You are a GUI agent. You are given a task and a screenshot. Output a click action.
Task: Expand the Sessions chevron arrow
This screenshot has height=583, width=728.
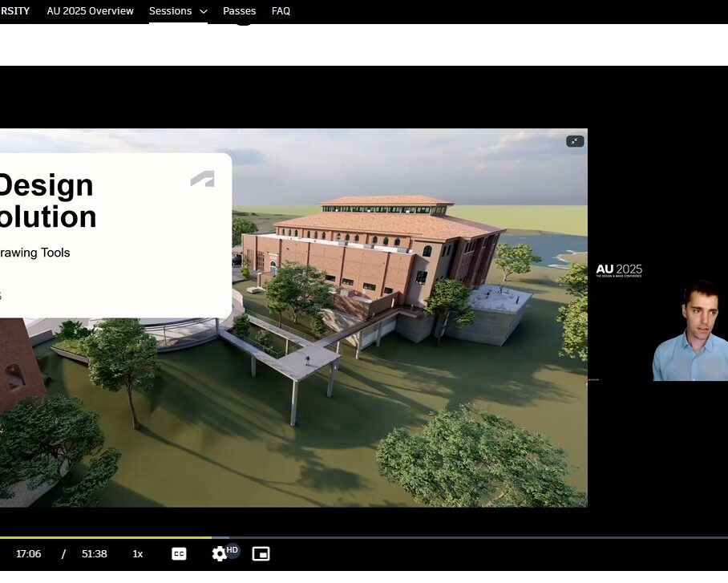coord(203,12)
